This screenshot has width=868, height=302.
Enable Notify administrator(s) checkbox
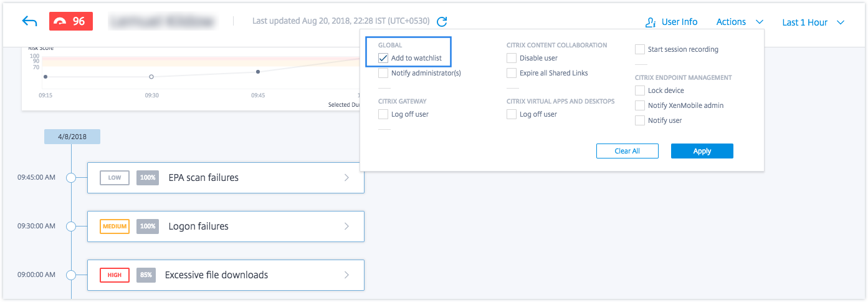(x=383, y=74)
